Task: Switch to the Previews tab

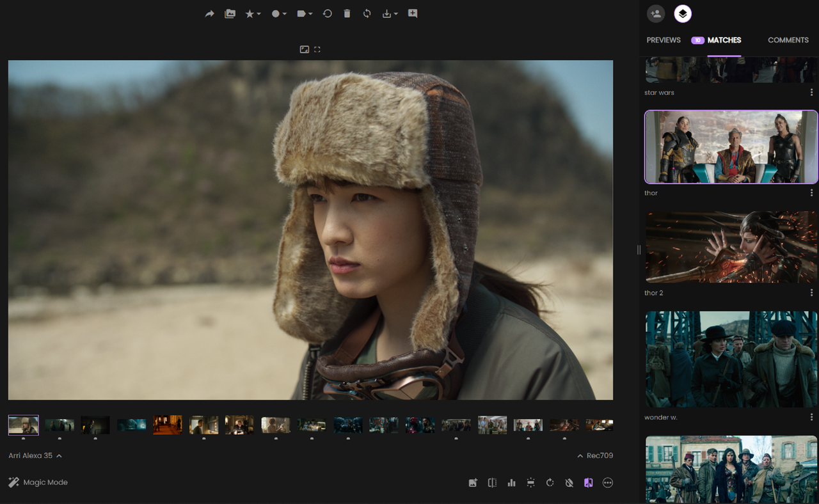Action: coord(664,40)
